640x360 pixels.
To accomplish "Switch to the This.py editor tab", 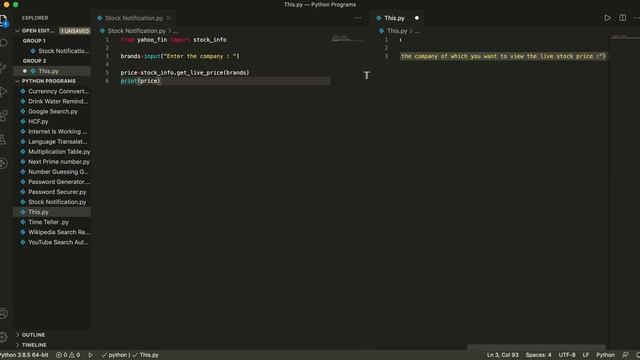I will click(x=394, y=18).
